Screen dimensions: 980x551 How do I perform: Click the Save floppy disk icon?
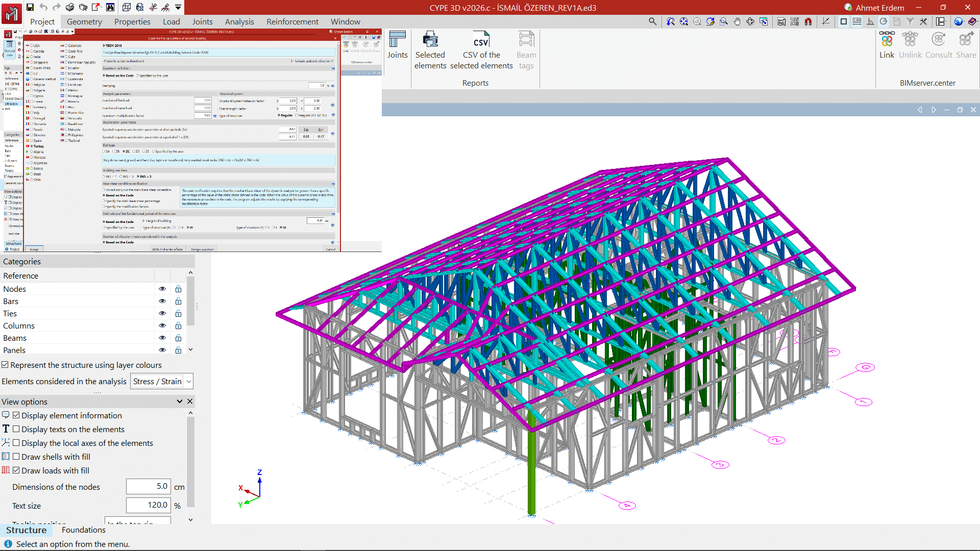[x=30, y=7]
